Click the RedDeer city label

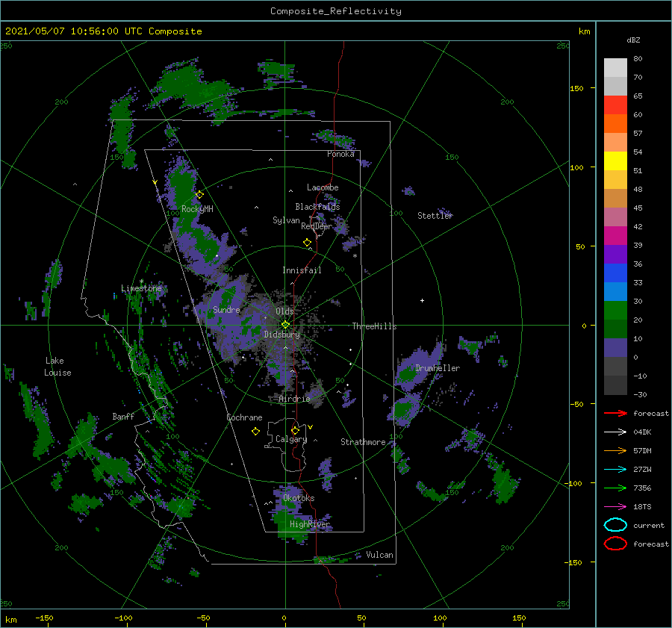[x=317, y=226]
